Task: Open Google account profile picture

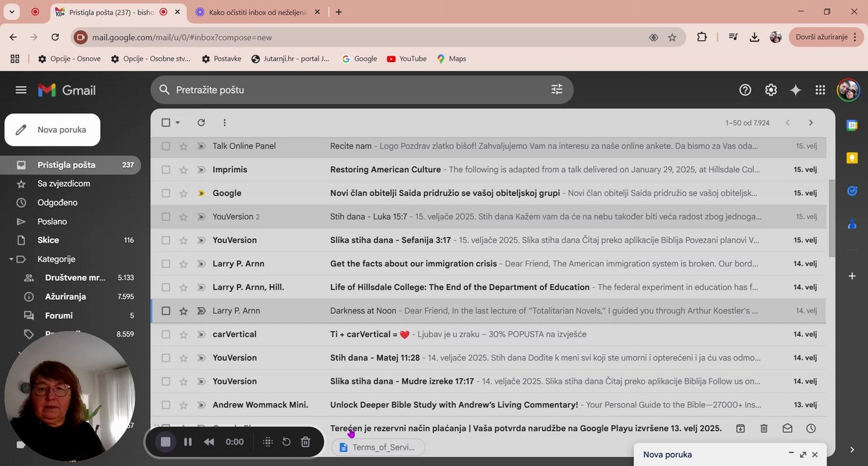Action: coord(848,90)
